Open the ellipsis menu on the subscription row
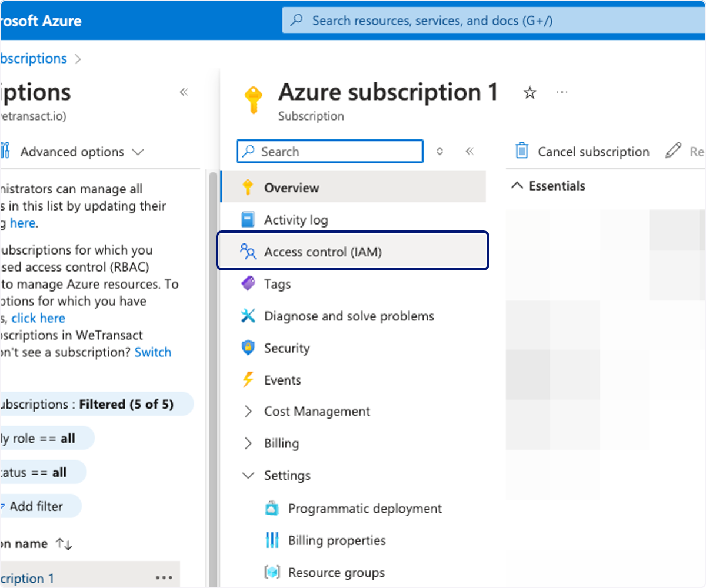The height and width of the screenshot is (588, 706). [x=164, y=578]
